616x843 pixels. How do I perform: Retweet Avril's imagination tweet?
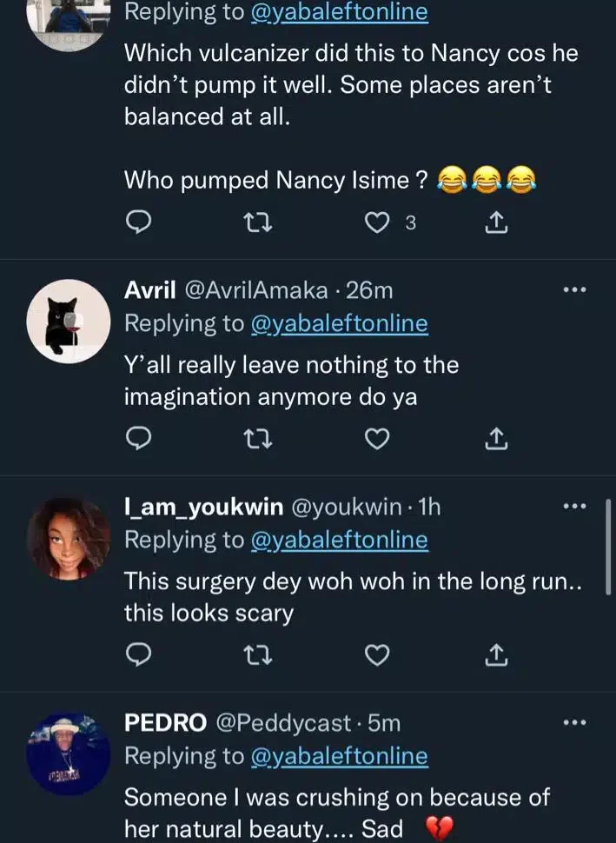(258, 441)
